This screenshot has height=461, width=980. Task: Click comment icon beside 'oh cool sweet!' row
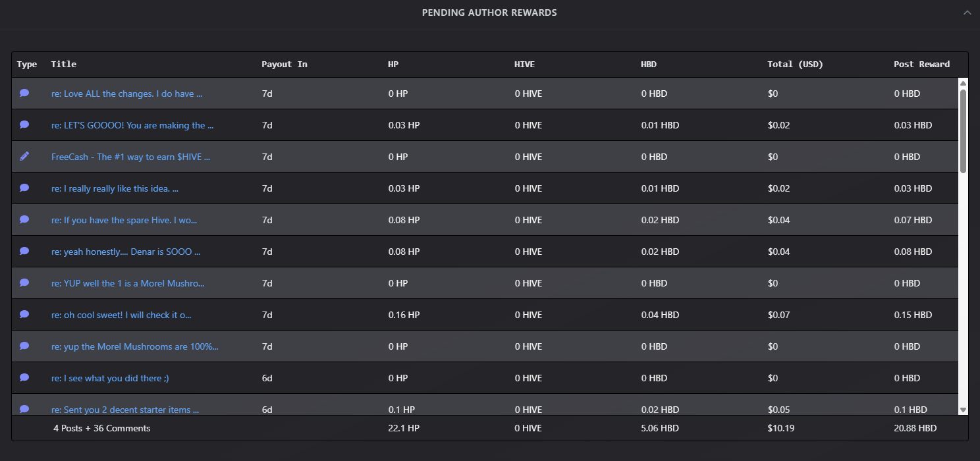click(x=24, y=314)
